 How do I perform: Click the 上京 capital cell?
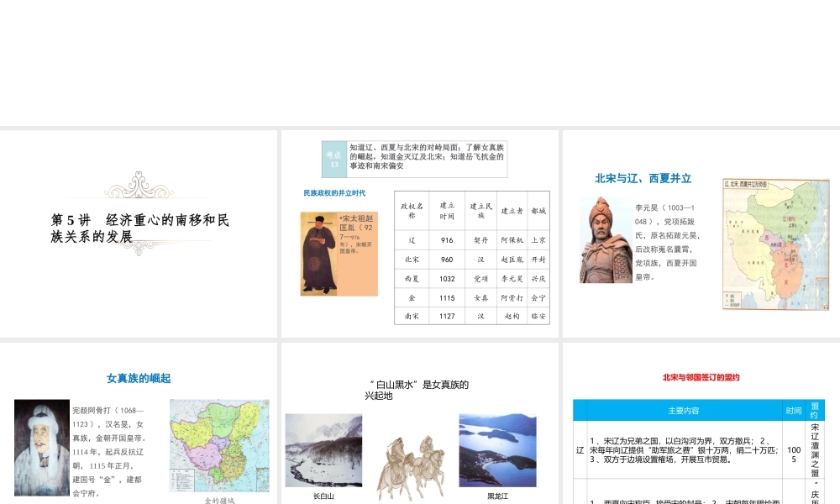538,240
